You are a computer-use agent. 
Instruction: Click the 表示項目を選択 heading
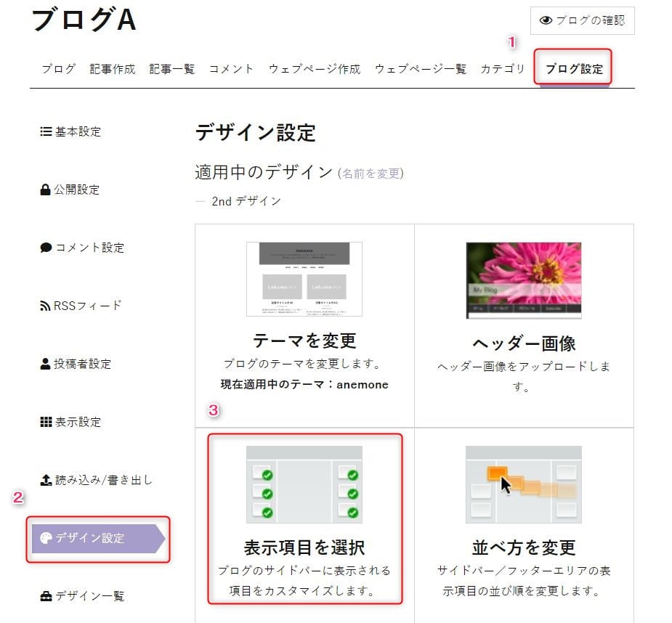point(304,548)
